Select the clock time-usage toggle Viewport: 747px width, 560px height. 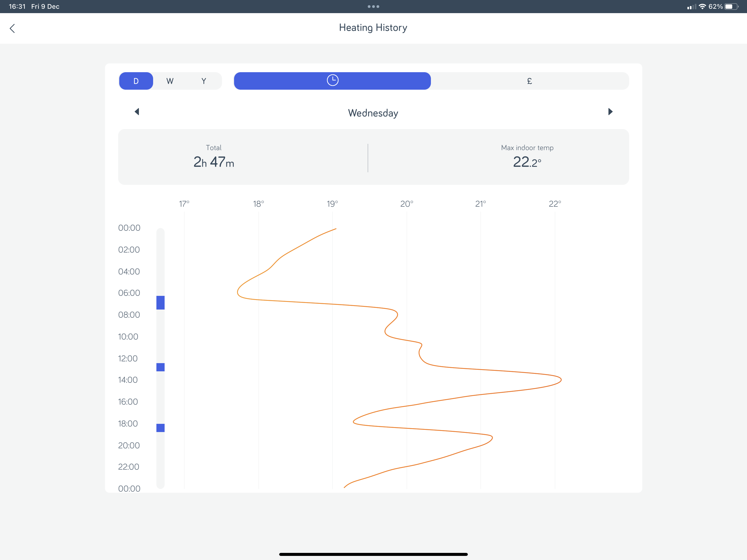point(332,81)
